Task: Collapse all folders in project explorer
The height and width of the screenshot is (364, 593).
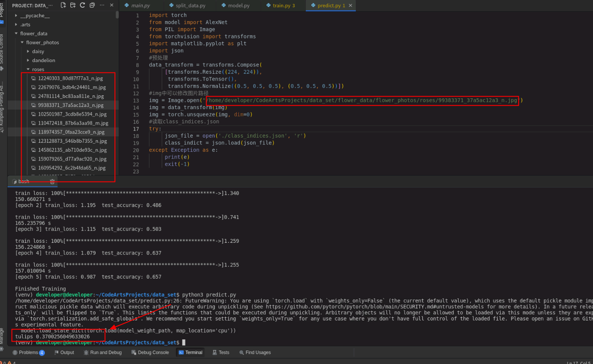Action: pyautogui.click(x=92, y=5)
